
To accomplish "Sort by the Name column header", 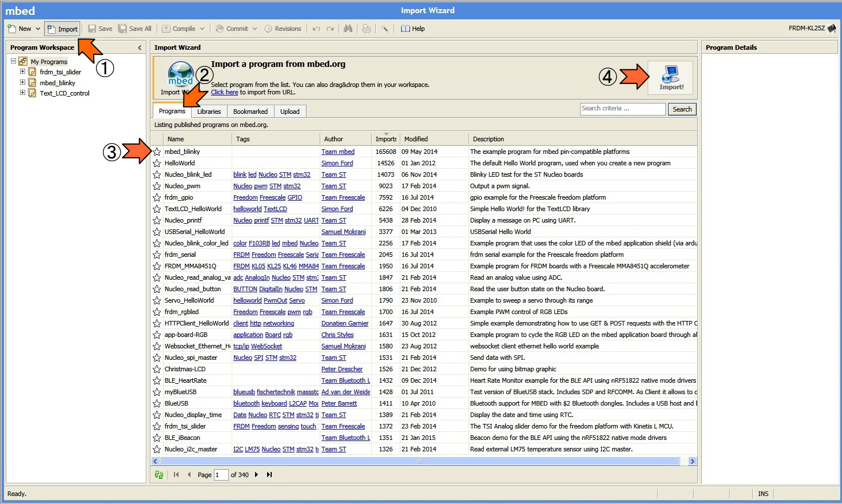I will (x=198, y=139).
